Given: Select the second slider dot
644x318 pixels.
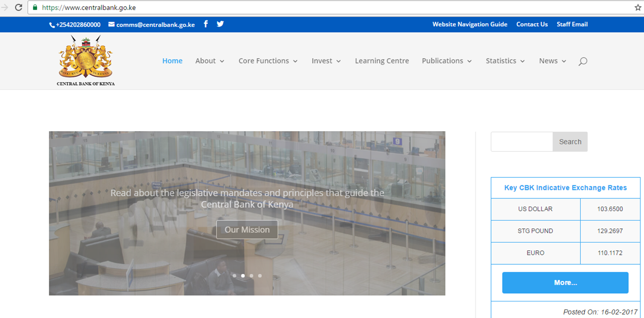Looking at the screenshot, I should point(243,275).
